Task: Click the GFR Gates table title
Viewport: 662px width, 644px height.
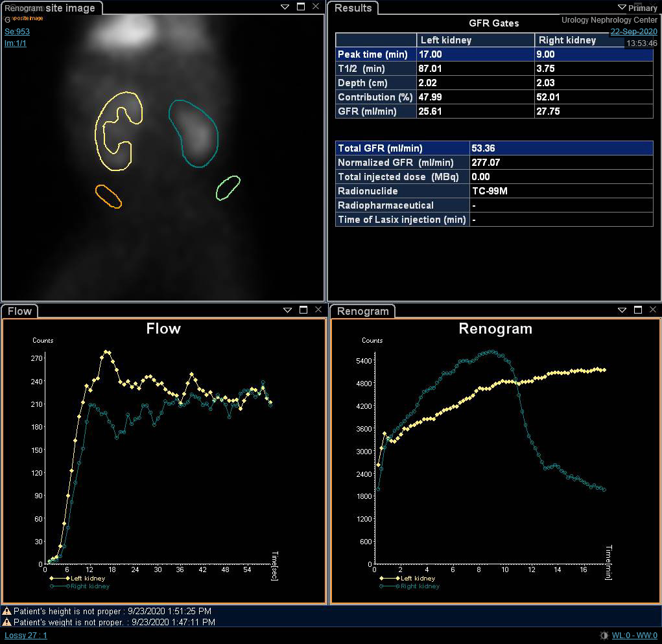Action: tap(494, 23)
